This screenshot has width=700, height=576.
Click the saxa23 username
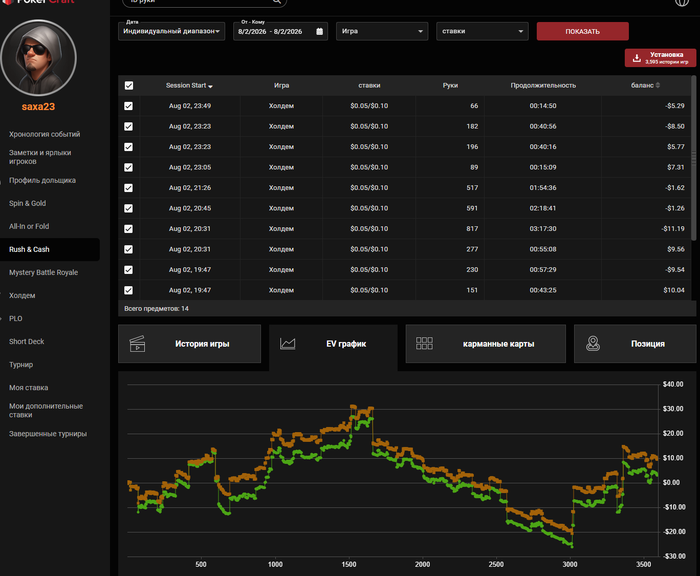[38, 107]
